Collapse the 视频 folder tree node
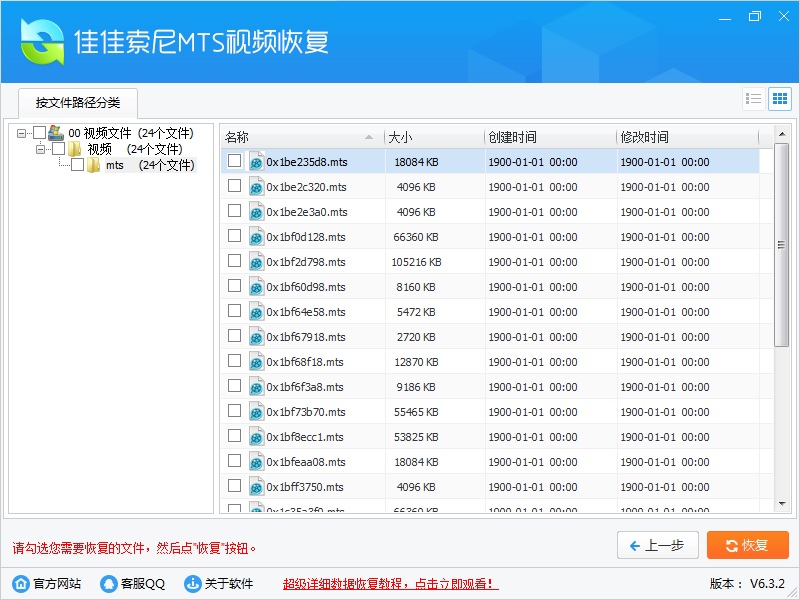The height and width of the screenshot is (600, 800). (x=41, y=149)
